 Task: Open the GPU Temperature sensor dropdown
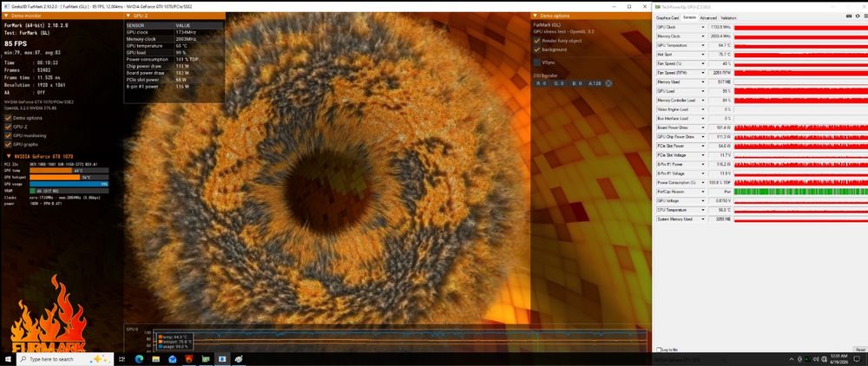point(703,45)
